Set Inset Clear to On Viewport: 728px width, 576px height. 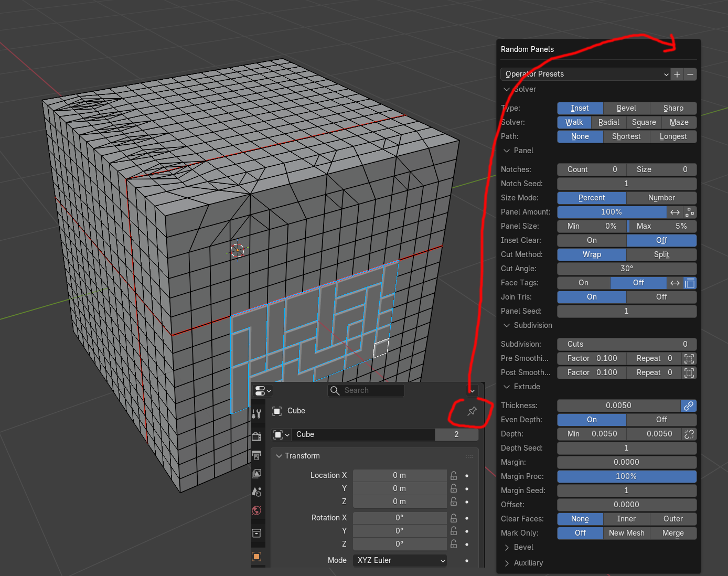click(x=592, y=240)
